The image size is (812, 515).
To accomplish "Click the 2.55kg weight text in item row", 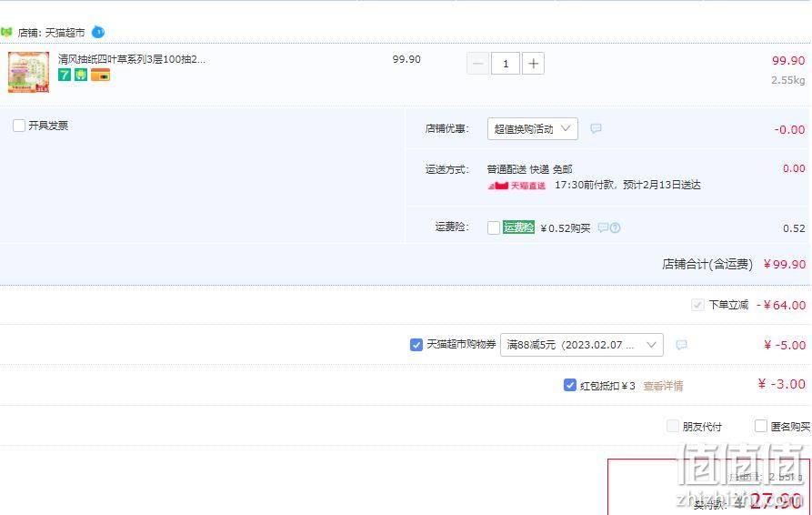I will click(x=788, y=80).
